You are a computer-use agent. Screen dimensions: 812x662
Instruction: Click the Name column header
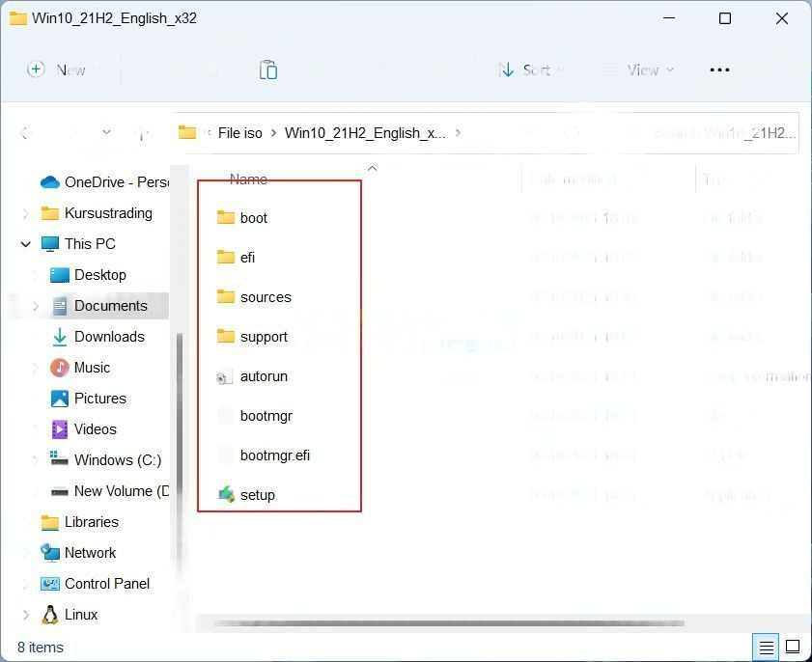pyautogui.click(x=248, y=179)
